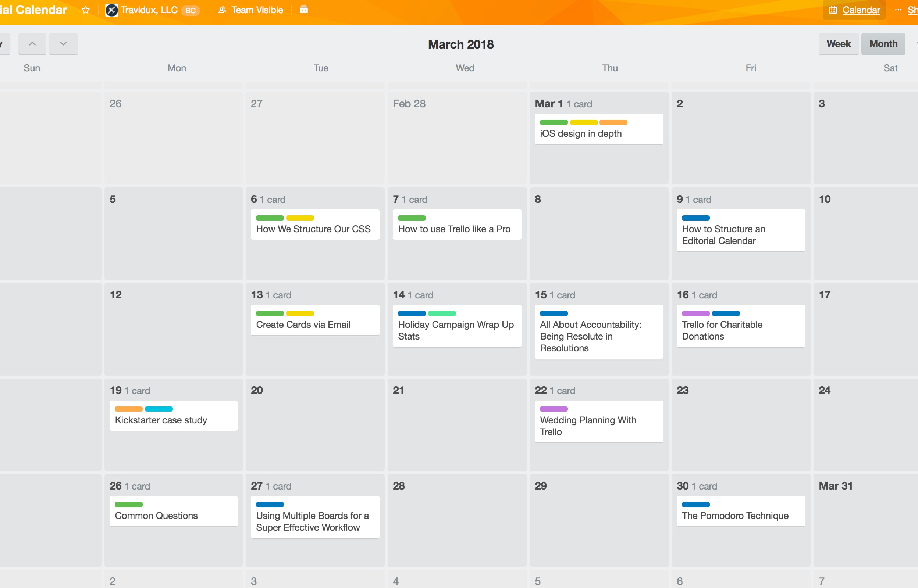Navigate forward with down chevron
This screenshot has width=918, height=588.
(x=63, y=44)
